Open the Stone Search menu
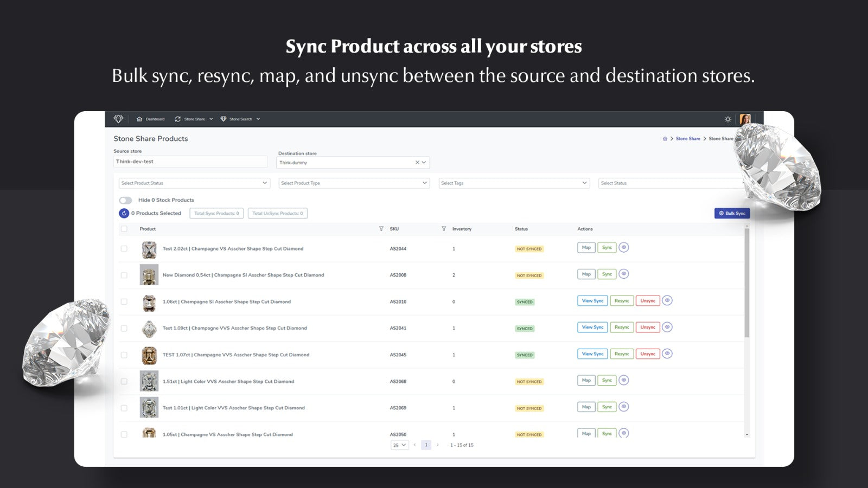 pos(240,119)
